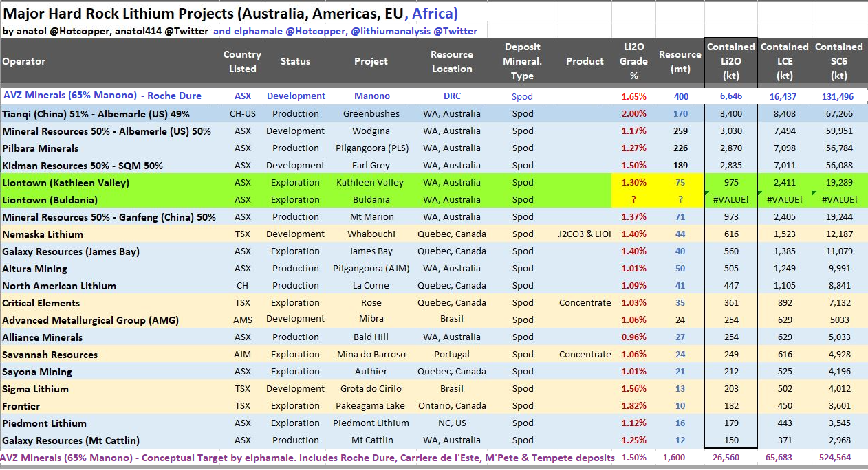Select the 'Nemaska Lithium' operator cell
The height and width of the screenshot is (470, 868).
coord(43,234)
